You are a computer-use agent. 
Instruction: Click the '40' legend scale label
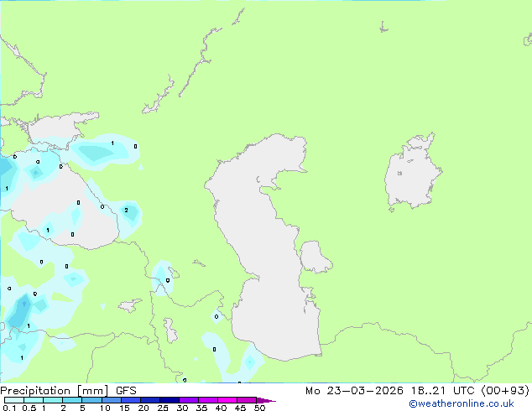[221, 408]
